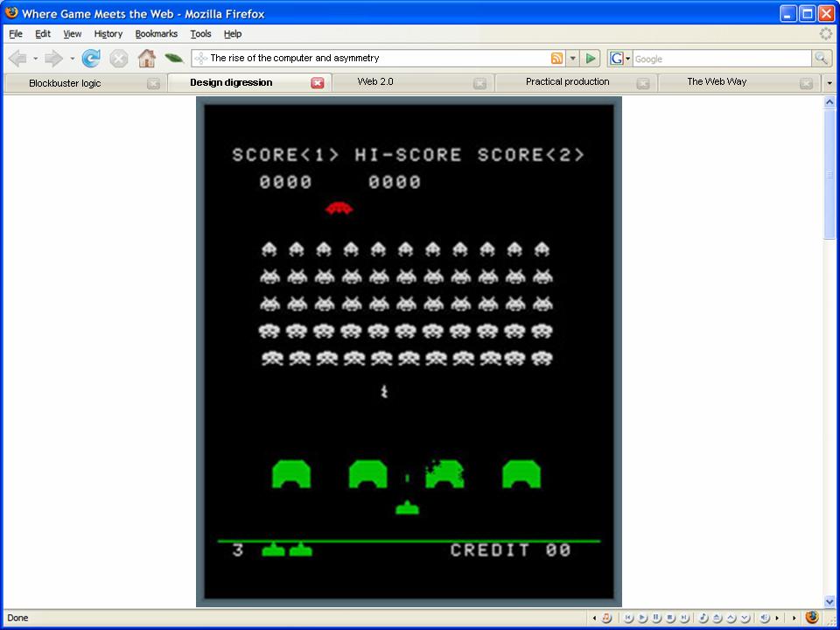Click the green leaf toolbar icon

click(174, 58)
